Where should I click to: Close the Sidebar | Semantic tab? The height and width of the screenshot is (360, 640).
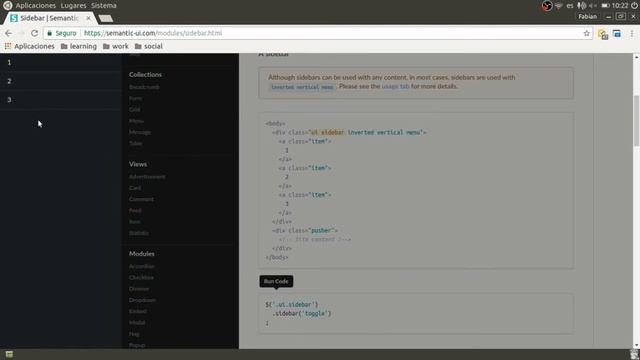pos(89,18)
